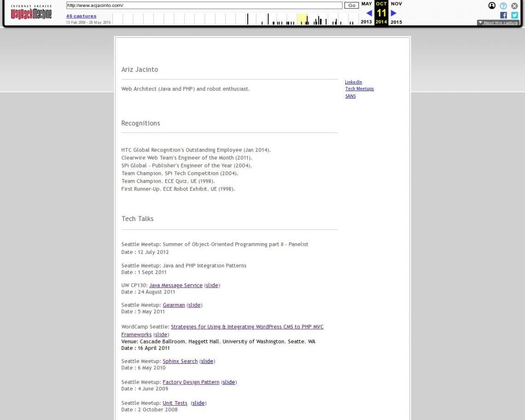Click 'Date : 12 July 2012' text

145,252
